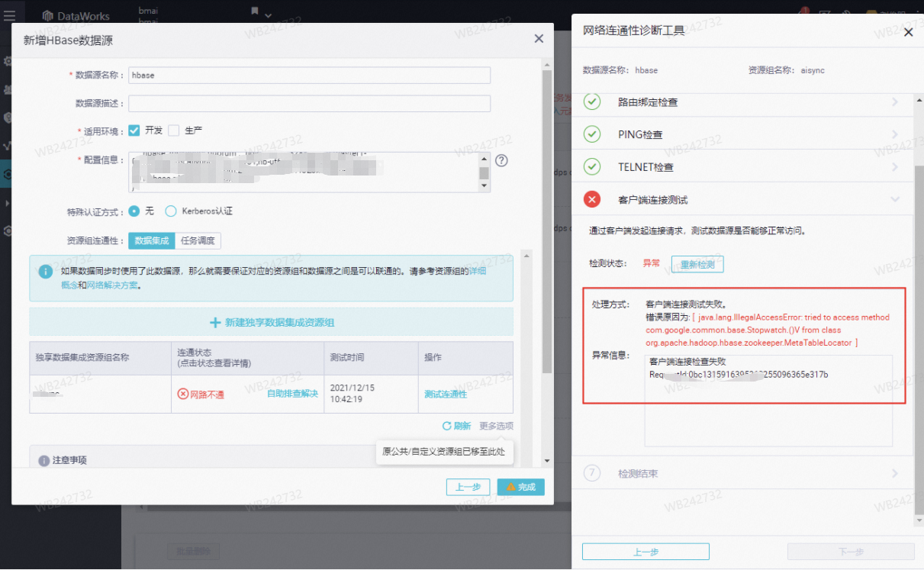Click the red 异常 status text

click(x=652, y=263)
